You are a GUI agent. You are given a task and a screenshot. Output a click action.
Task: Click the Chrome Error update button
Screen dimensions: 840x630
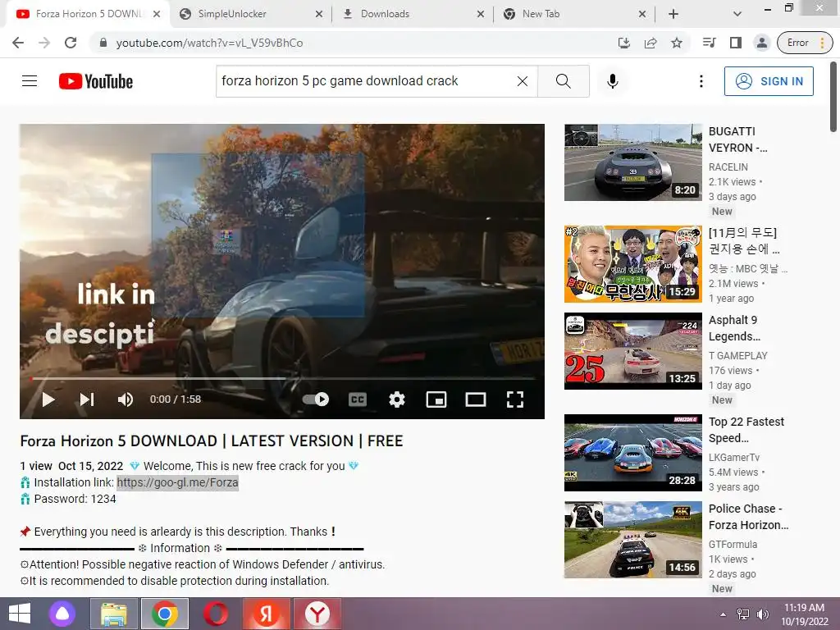pos(805,43)
